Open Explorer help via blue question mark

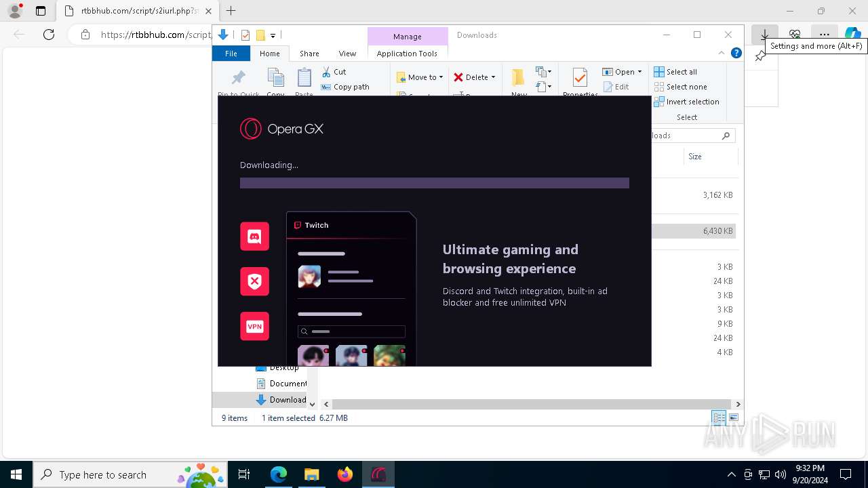click(x=736, y=53)
